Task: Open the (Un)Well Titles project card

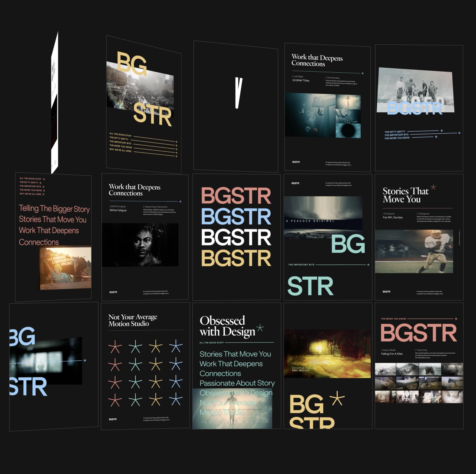Action: pos(327,107)
